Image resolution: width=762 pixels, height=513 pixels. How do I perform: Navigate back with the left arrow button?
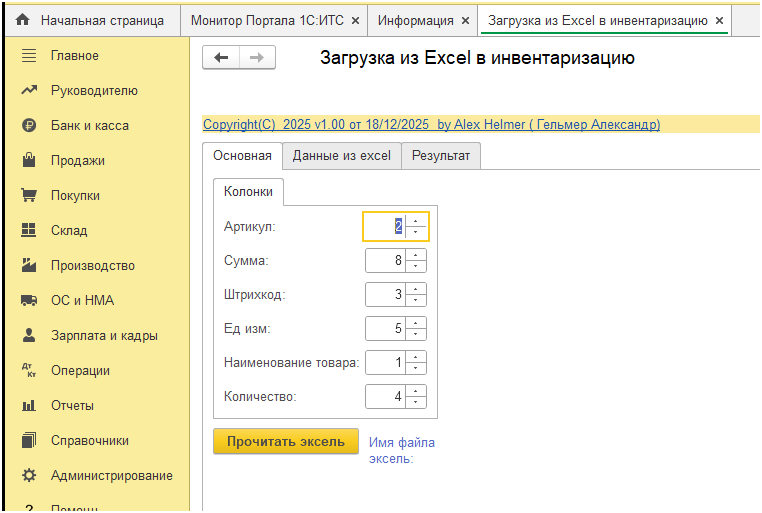pos(221,58)
